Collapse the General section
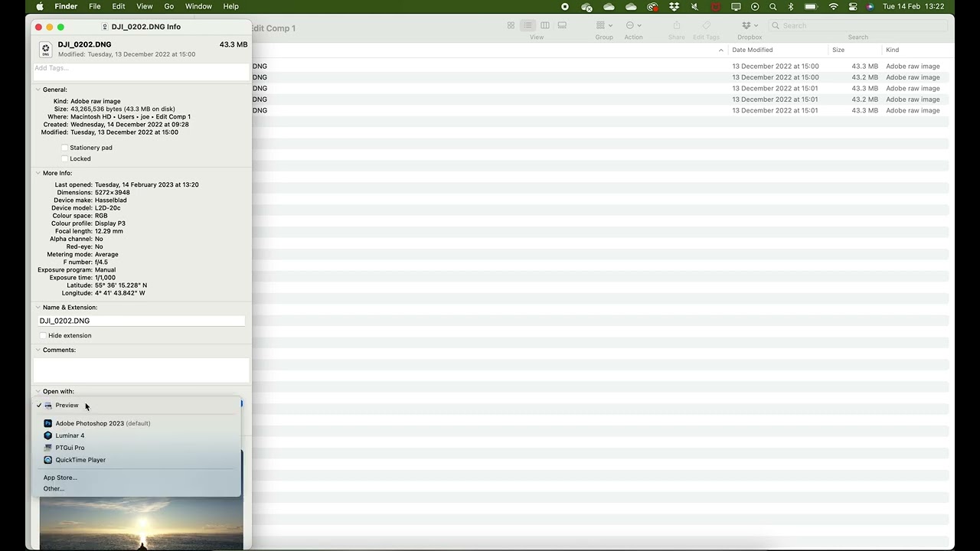980x551 pixels. pos(38,90)
